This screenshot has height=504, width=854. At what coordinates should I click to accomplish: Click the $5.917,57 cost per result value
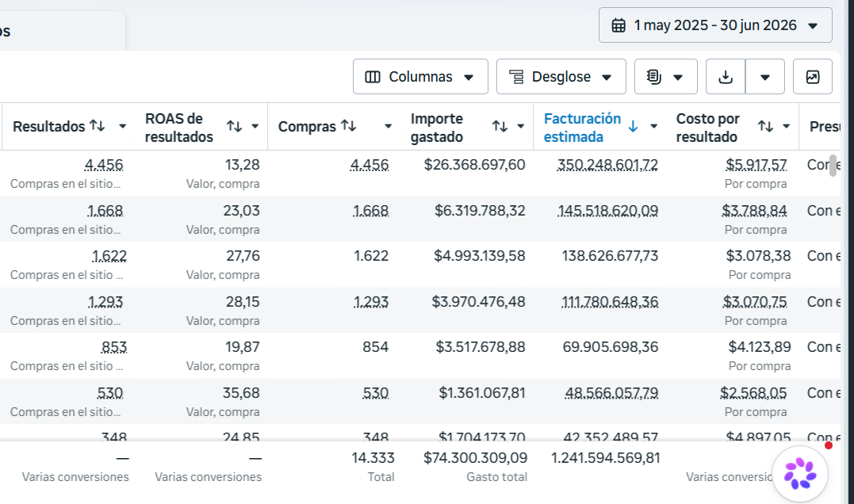click(756, 164)
